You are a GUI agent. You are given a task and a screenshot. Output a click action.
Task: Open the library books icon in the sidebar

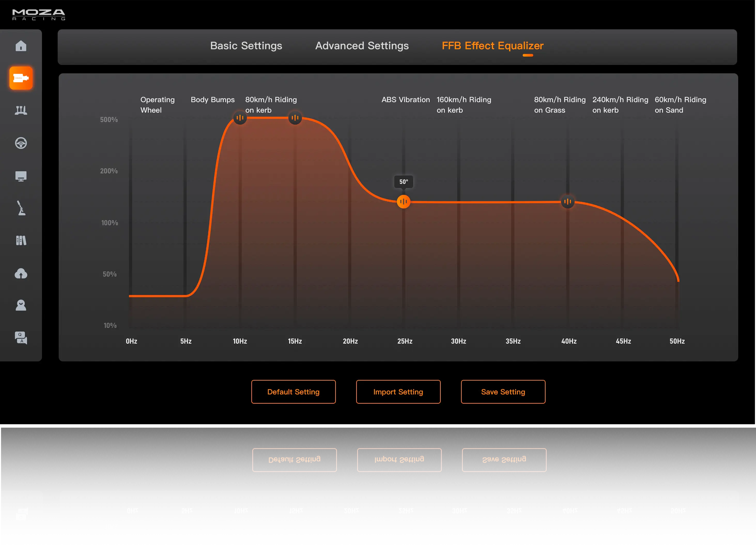point(21,240)
